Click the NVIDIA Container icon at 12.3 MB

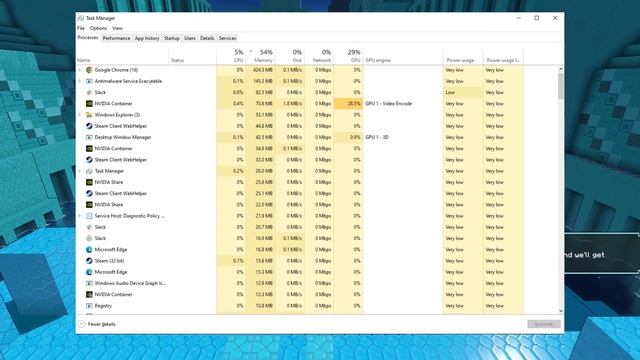pos(89,295)
